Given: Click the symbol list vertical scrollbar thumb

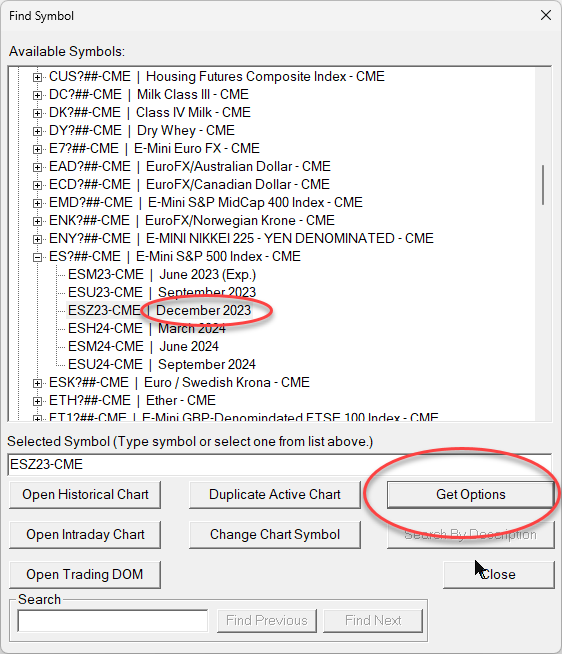Looking at the screenshot, I should coord(543,185).
